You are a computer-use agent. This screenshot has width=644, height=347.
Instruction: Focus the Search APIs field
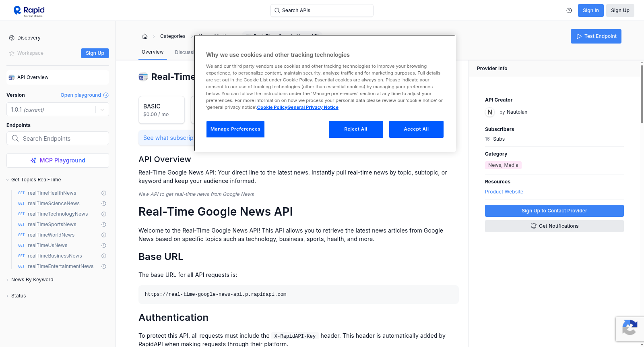322,10
